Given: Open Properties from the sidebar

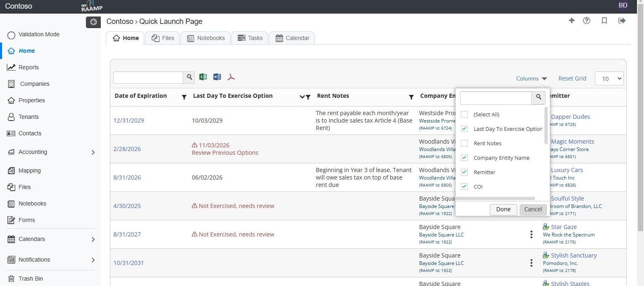Looking at the screenshot, I should (31, 100).
